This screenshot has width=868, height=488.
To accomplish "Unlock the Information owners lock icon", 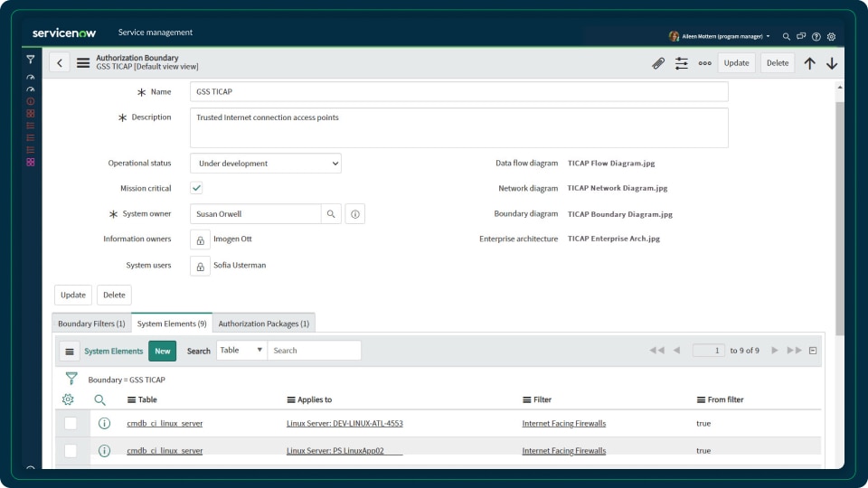I will [200, 239].
